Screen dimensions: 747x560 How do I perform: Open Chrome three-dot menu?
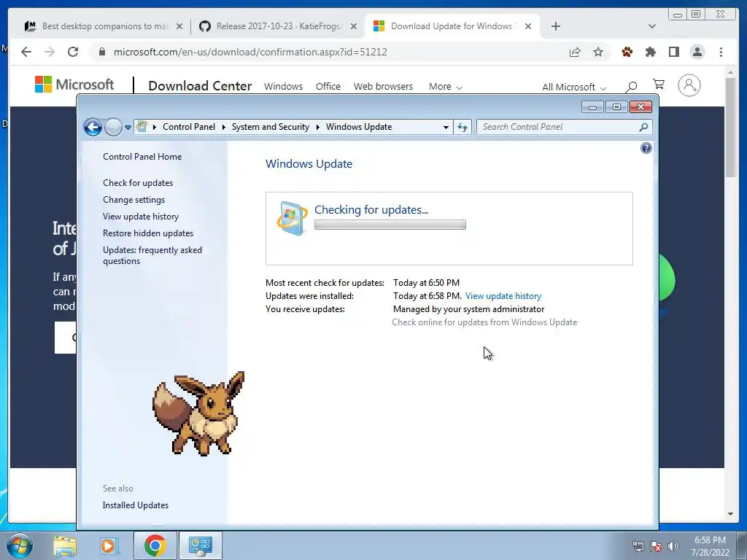(721, 52)
